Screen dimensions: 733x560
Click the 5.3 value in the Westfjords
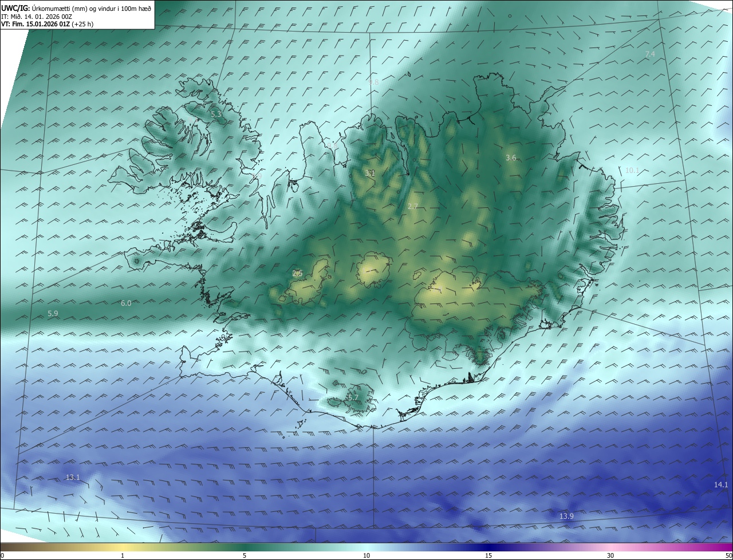coord(216,115)
